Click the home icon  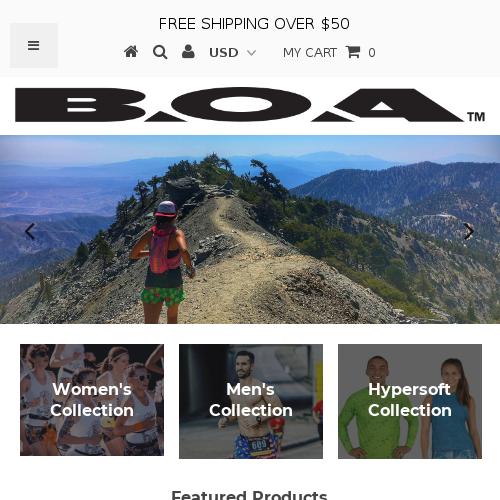click(131, 52)
